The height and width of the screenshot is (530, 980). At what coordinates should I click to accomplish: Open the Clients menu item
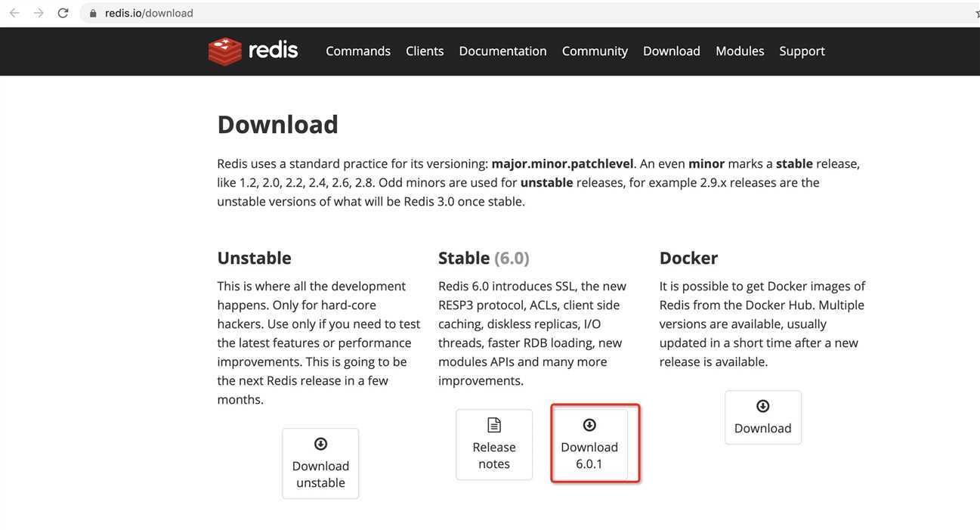(425, 51)
